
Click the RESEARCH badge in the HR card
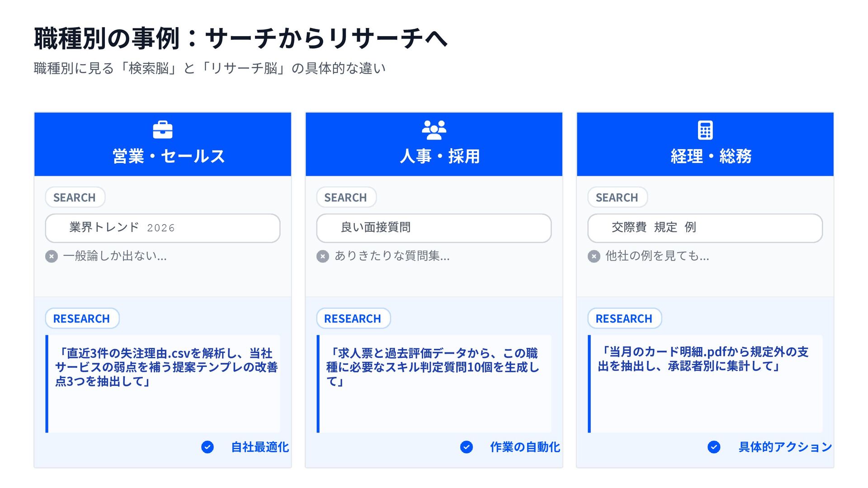tap(353, 319)
